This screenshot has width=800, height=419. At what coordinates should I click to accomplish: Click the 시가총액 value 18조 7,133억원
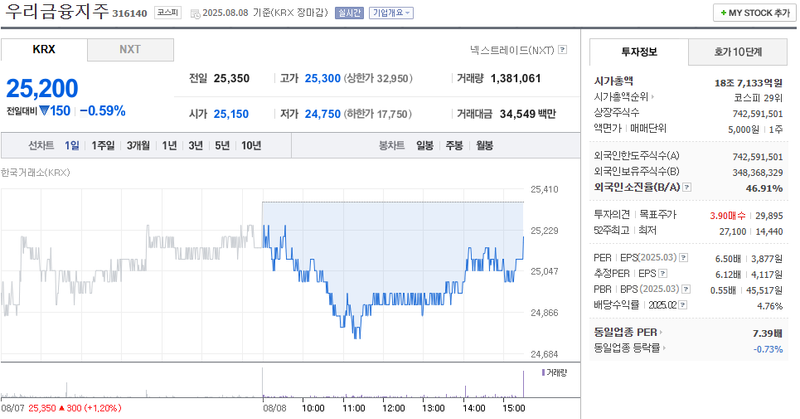(x=748, y=83)
